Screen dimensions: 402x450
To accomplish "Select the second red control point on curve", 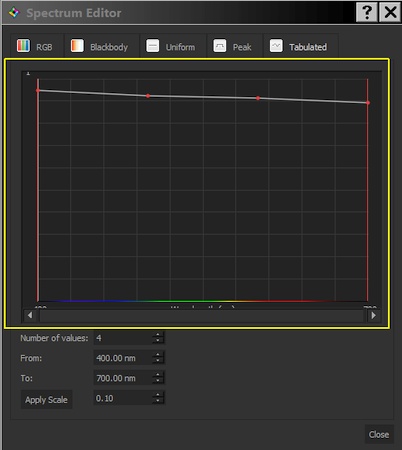I will point(148,96).
